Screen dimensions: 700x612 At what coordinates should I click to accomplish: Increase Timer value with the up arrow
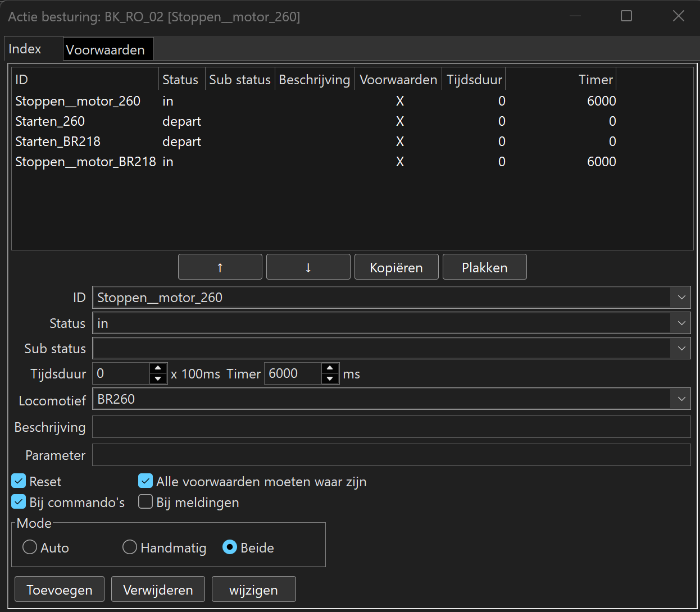pyautogui.click(x=330, y=368)
